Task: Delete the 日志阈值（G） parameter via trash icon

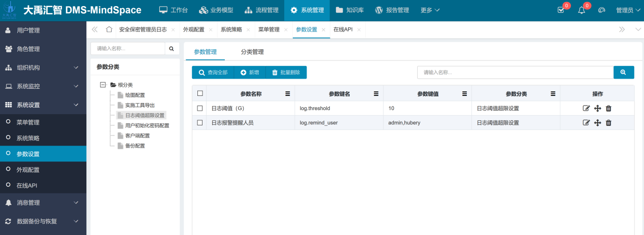Action: 608,108
